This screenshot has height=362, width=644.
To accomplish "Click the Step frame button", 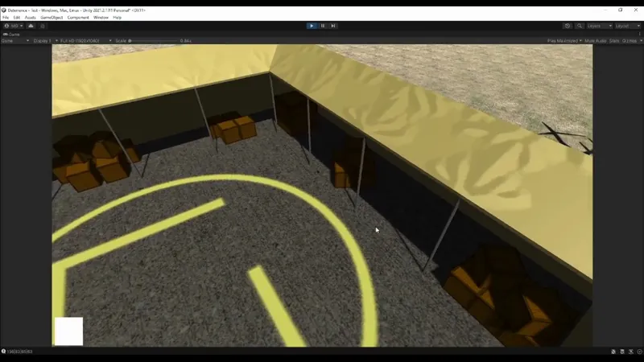I will click(x=333, y=26).
